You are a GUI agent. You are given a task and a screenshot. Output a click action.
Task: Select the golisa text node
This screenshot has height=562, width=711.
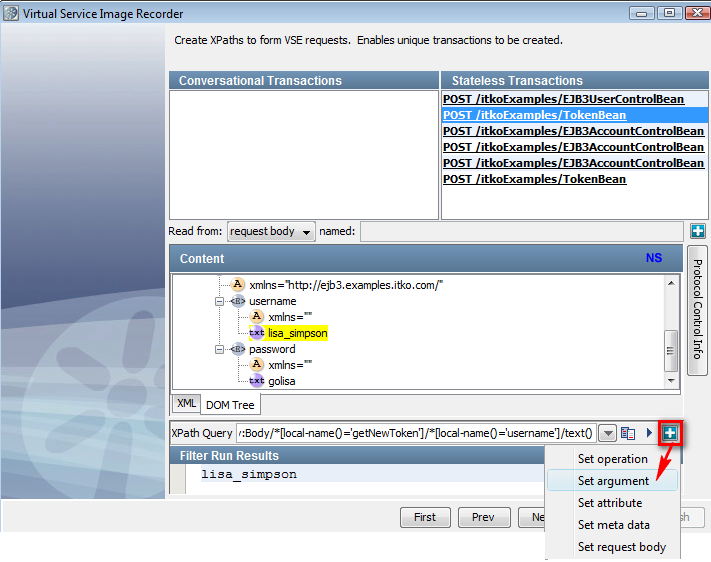282,381
